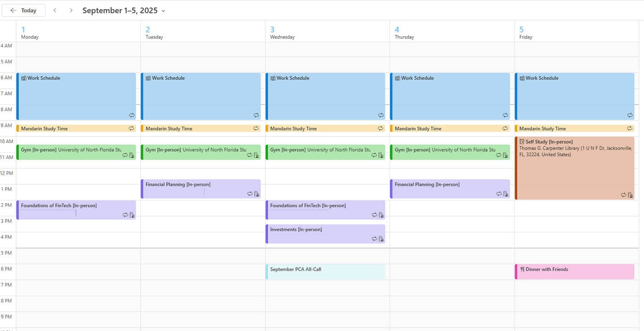Go to the previous week arrow

pos(55,10)
